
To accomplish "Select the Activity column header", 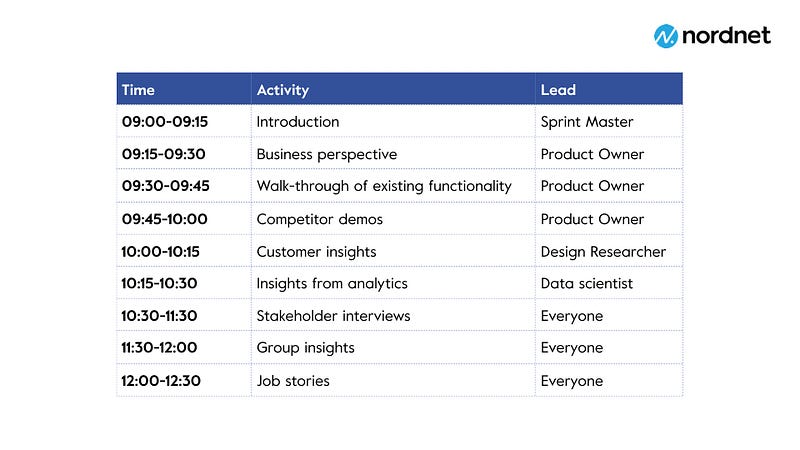I will (x=393, y=89).
